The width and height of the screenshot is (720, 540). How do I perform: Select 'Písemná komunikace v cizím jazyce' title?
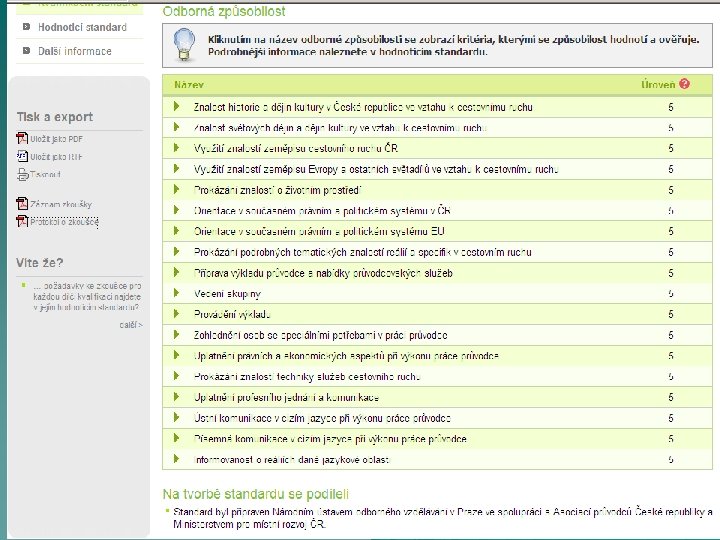coord(330,439)
